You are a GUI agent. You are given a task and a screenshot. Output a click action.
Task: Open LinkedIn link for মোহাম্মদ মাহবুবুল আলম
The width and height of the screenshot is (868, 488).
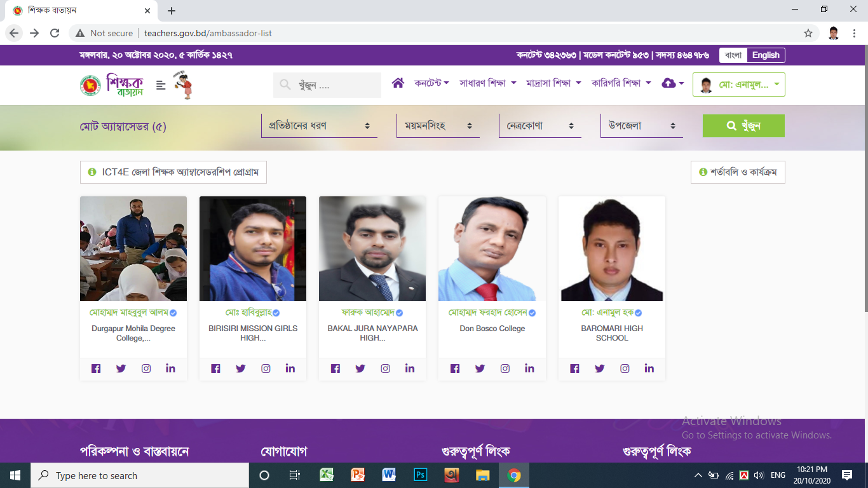pos(170,369)
